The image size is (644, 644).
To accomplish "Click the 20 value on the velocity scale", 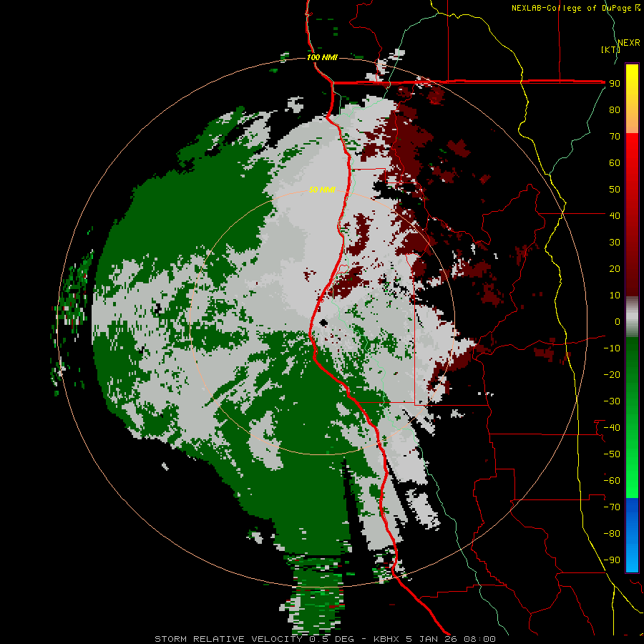I will pos(615,269).
